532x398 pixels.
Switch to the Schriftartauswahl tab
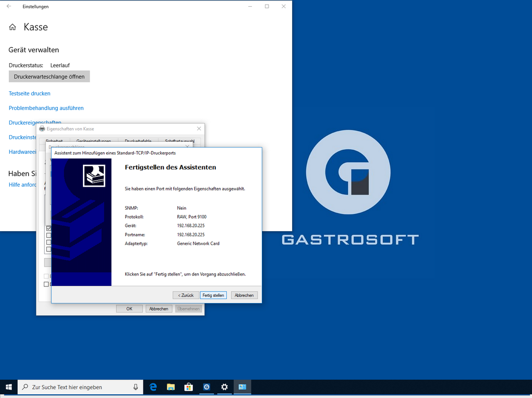click(179, 140)
